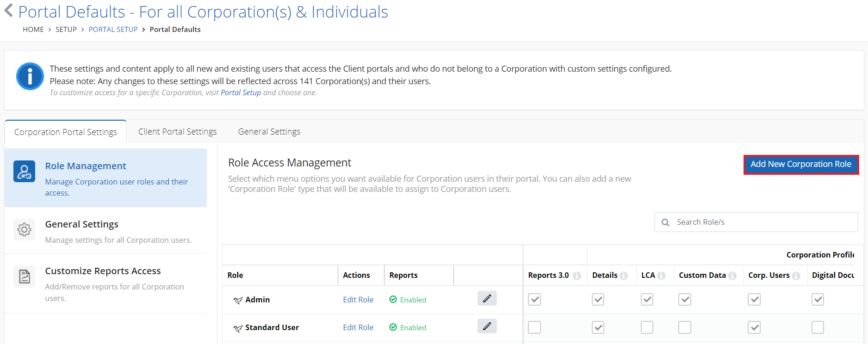Select Role Management in the side menu

(105, 178)
